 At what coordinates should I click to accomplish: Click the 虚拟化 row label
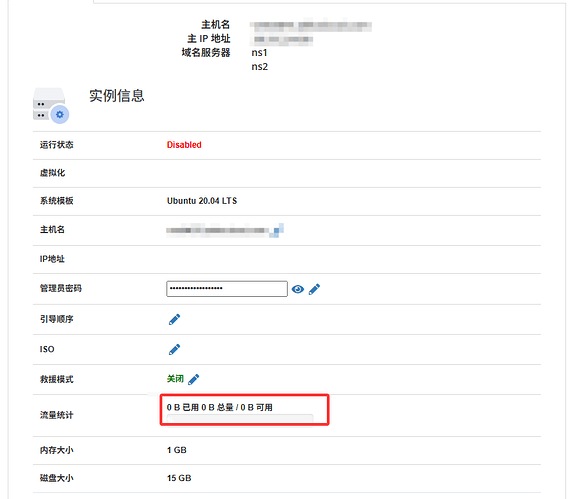(52, 173)
